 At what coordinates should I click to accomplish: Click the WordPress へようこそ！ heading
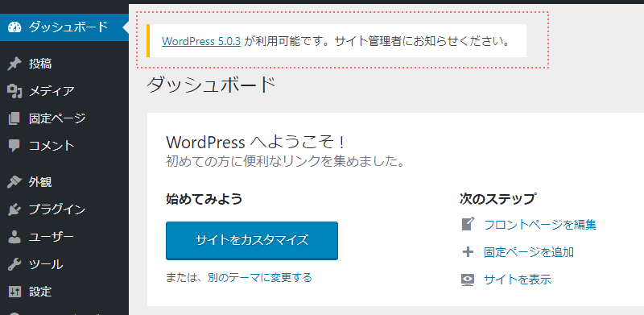(254, 143)
